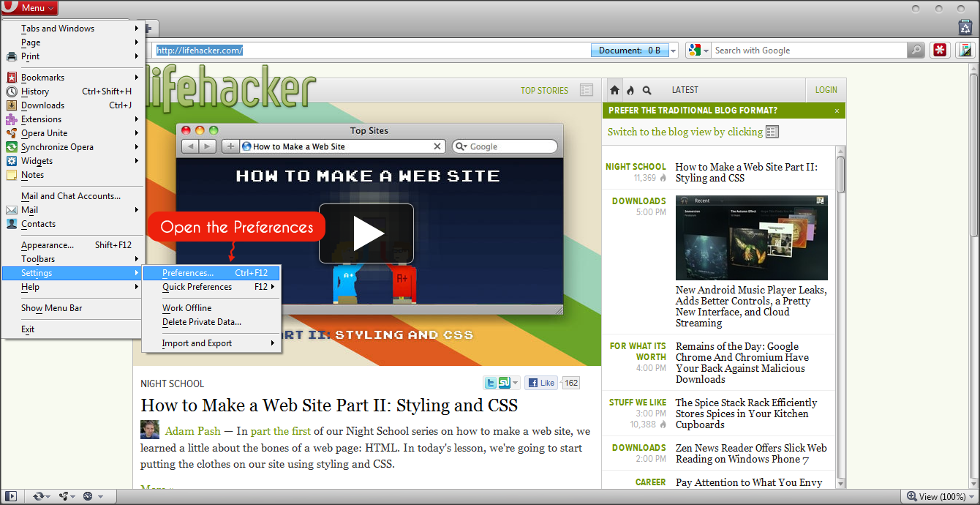Open Preferences in the Settings submenu
The height and width of the screenshot is (505, 980).
tap(211, 273)
